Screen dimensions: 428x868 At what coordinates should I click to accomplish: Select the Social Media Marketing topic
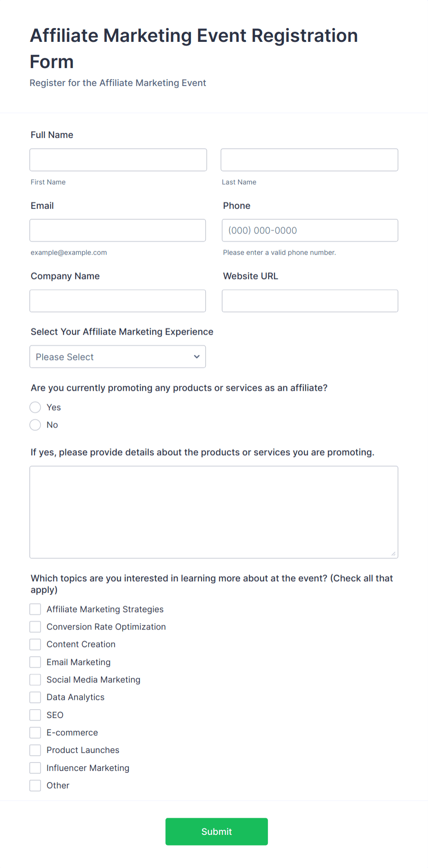click(x=35, y=679)
